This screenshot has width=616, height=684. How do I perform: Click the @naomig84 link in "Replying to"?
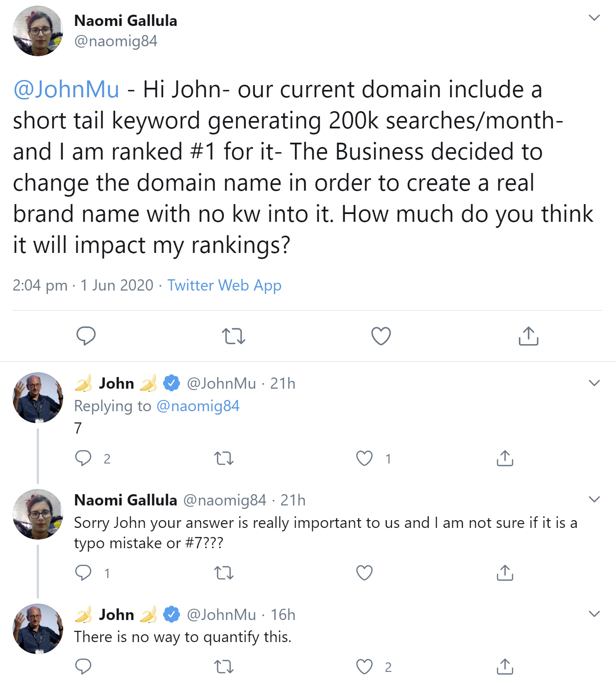click(198, 406)
